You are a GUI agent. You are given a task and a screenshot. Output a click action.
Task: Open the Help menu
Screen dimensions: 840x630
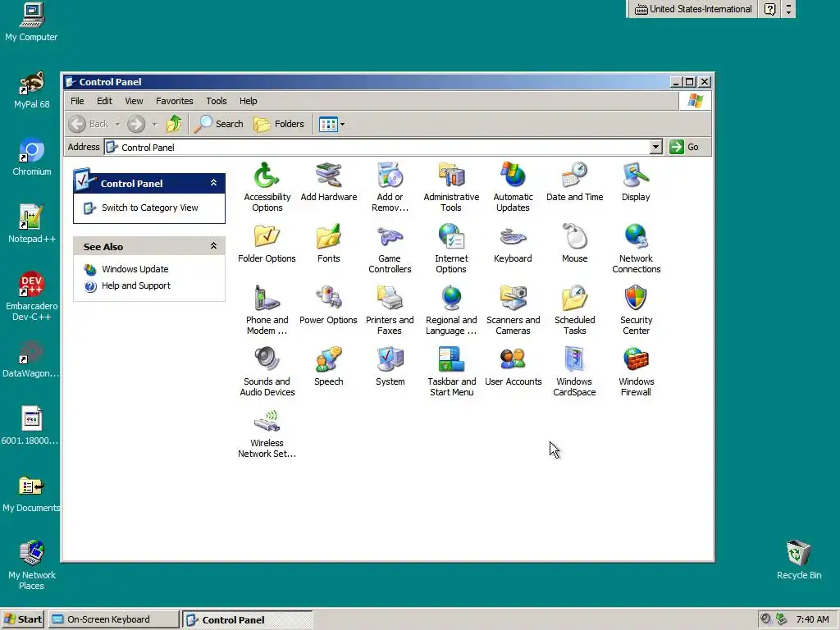pyautogui.click(x=248, y=101)
